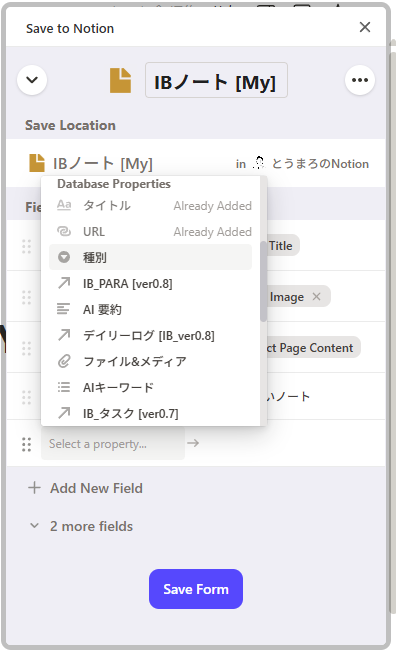Click the タイトル Aa icon
The image size is (396, 659).
pos(64,205)
